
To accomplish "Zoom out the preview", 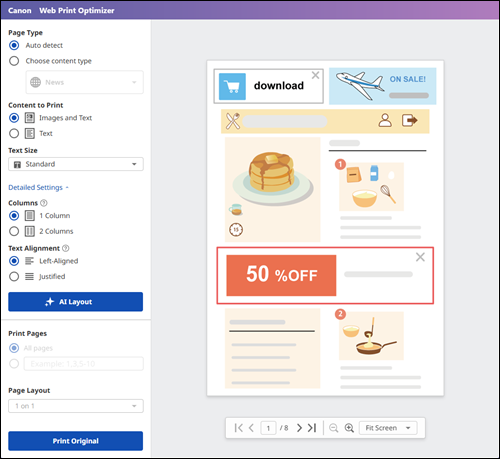I will point(333,428).
